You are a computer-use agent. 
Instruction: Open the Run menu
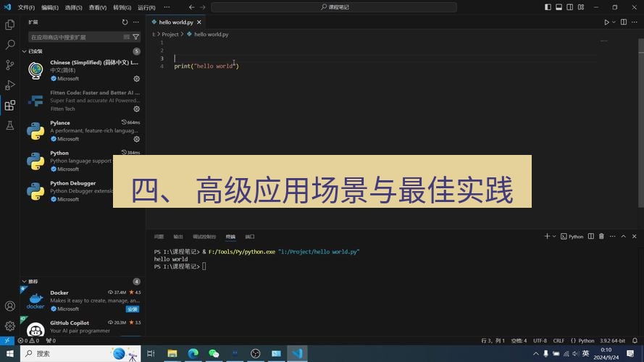click(146, 7)
